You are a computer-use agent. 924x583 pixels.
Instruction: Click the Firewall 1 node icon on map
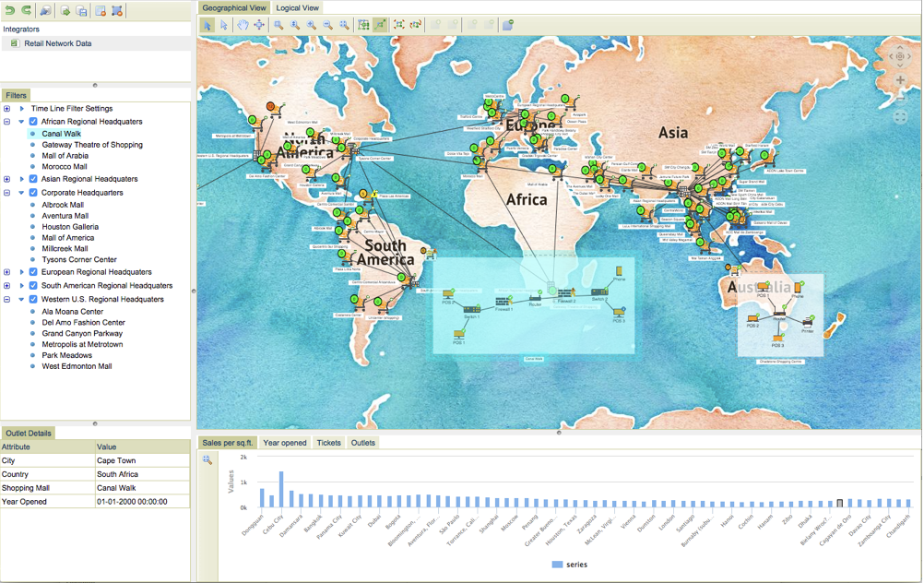tap(503, 303)
